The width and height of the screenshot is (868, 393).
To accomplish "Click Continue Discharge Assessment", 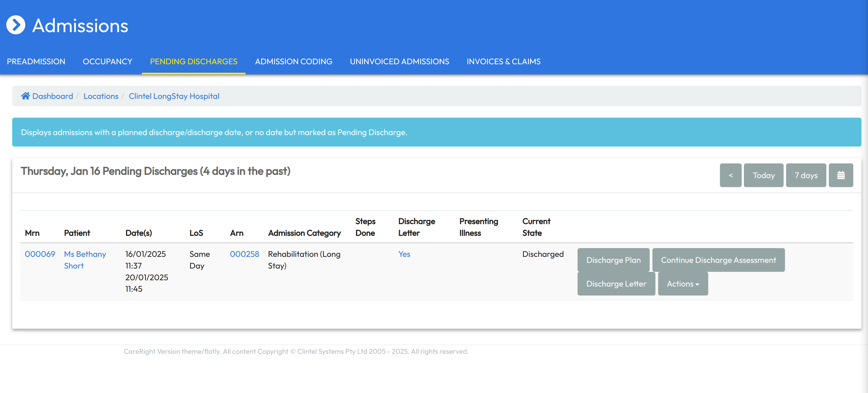I will coord(718,260).
